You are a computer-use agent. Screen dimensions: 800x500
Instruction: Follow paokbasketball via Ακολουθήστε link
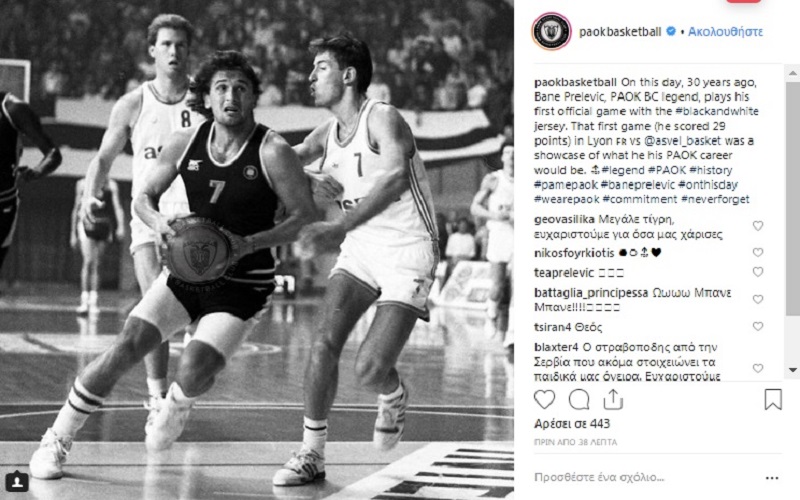725,32
